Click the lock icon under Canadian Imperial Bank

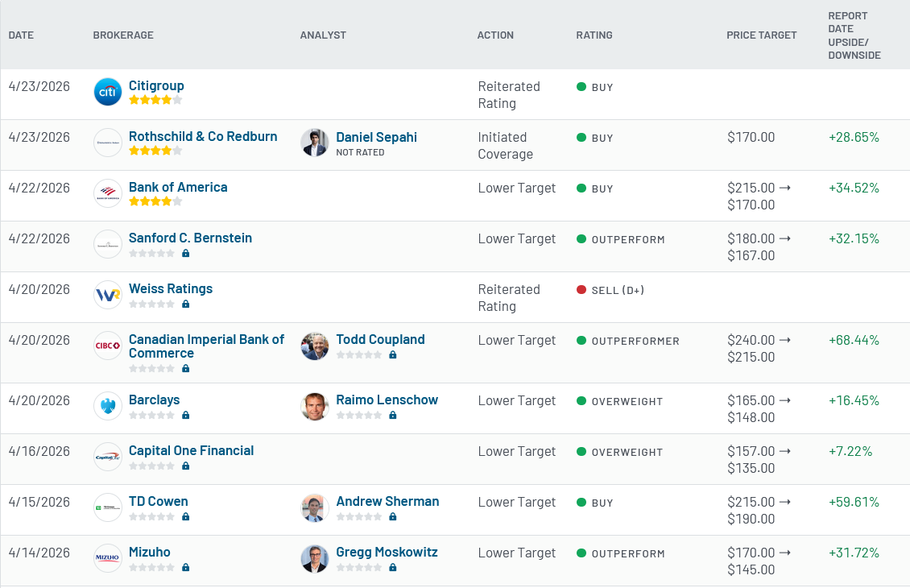(x=186, y=369)
